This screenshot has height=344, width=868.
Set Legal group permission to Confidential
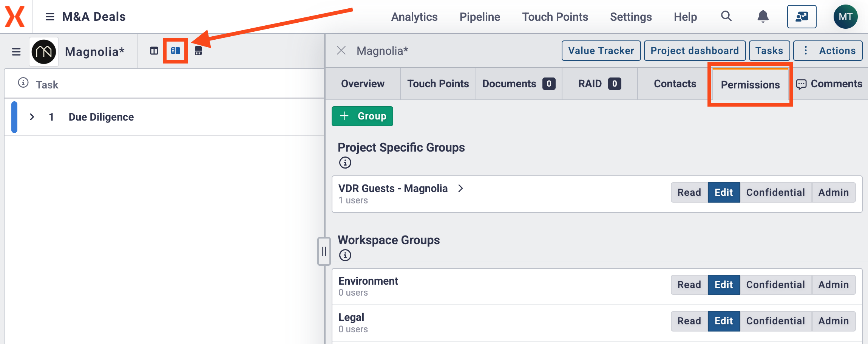pyautogui.click(x=775, y=321)
